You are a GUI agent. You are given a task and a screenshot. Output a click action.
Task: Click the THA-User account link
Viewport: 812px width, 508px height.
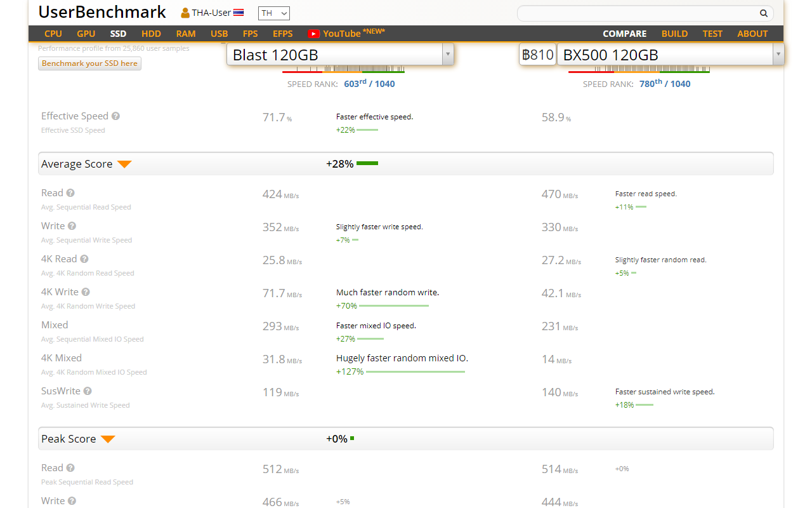click(211, 13)
